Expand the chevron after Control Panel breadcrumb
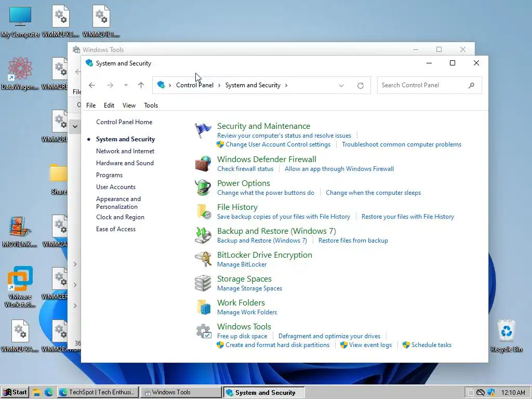The image size is (532, 399). pos(219,85)
